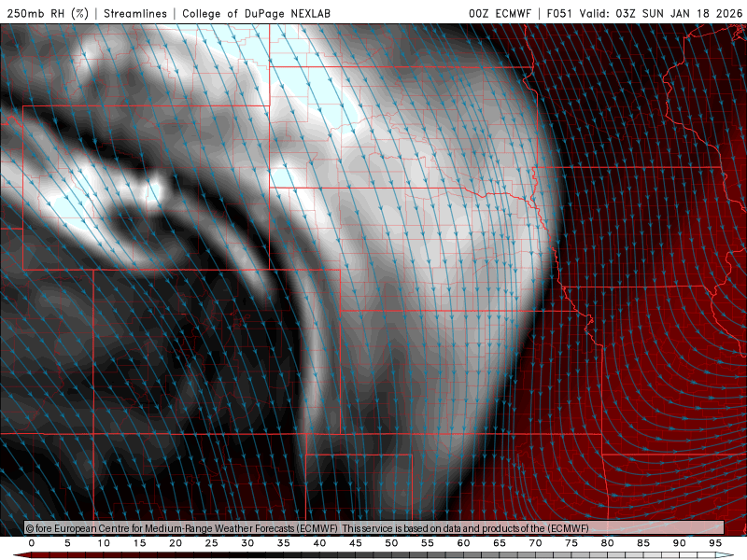Click the 70 value on the color scale
This screenshot has height=560, width=747.
pyautogui.click(x=535, y=543)
